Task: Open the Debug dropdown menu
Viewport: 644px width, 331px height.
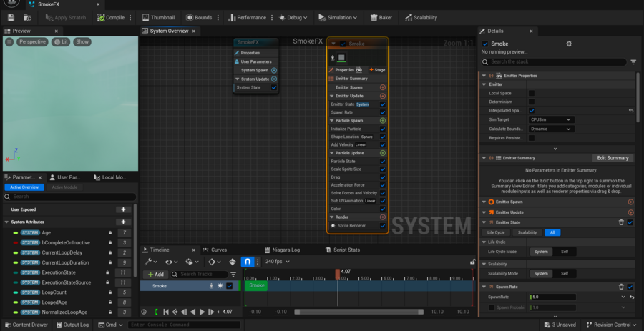Action: (x=293, y=18)
